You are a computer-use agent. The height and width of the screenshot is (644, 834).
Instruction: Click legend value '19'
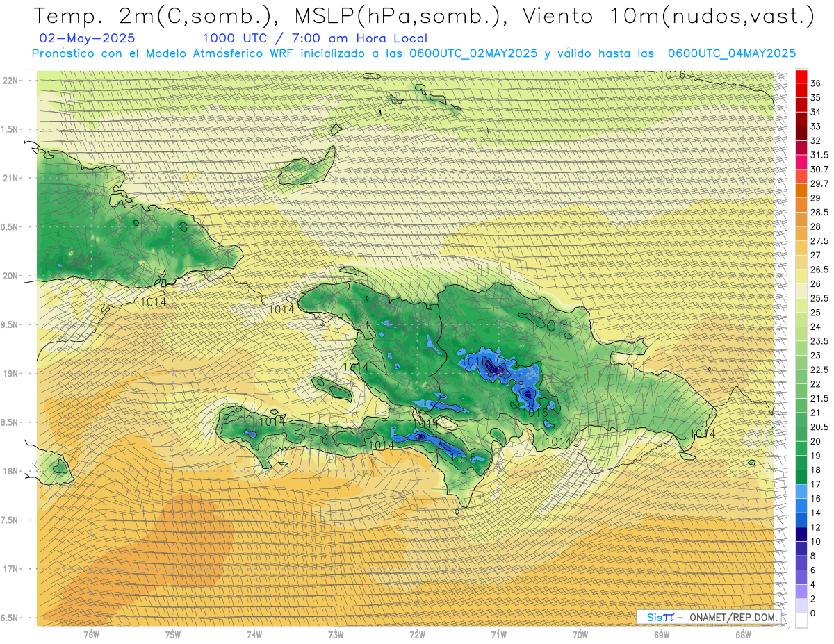coord(816,455)
